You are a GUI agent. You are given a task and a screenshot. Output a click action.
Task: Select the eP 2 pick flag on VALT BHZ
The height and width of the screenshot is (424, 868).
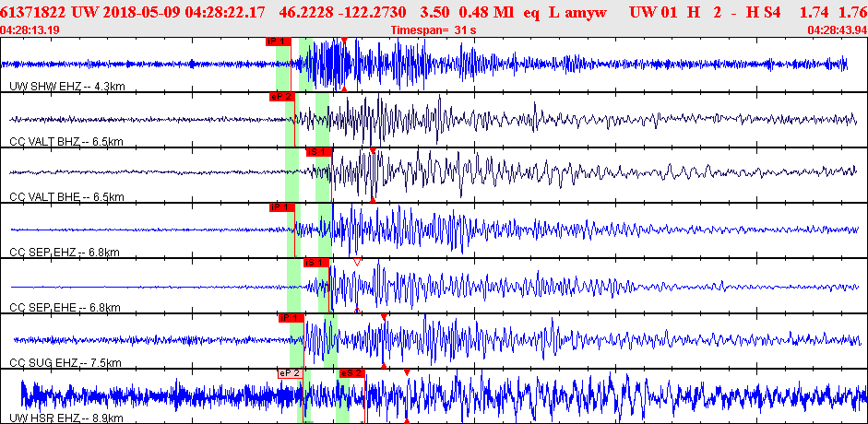[x=281, y=97]
